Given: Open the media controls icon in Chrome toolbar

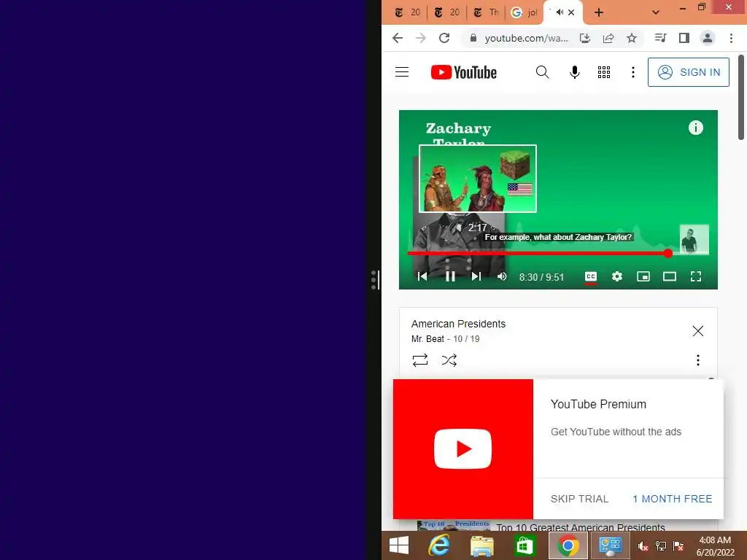Looking at the screenshot, I should coord(660,38).
